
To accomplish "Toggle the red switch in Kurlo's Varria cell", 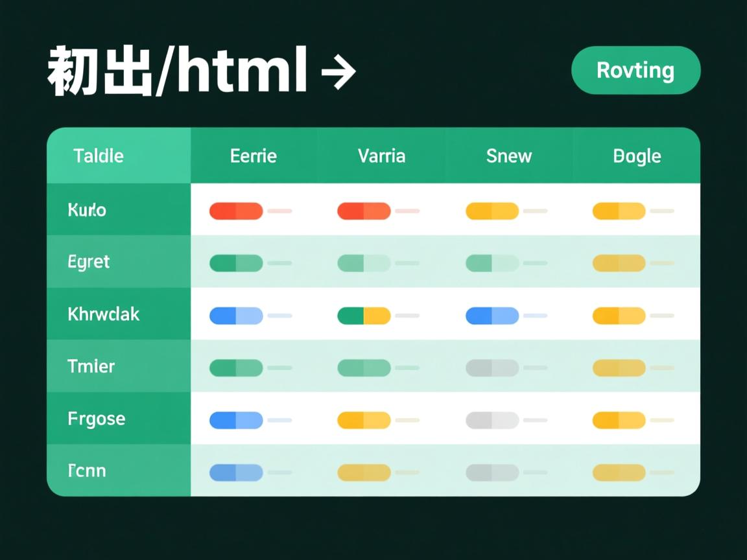I will [364, 211].
